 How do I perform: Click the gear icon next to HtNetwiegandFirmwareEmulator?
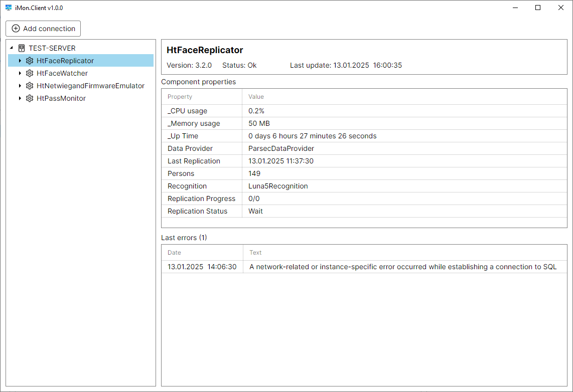[x=30, y=86]
